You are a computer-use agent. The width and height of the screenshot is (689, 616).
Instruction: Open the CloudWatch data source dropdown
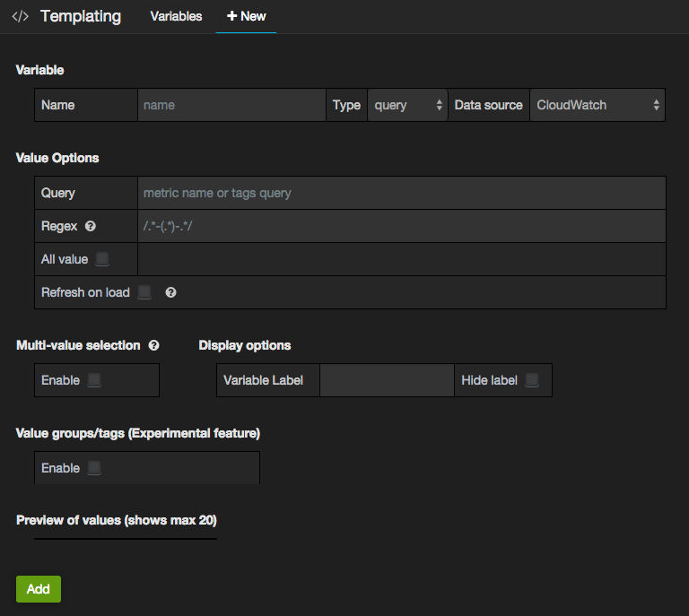(597, 105)
